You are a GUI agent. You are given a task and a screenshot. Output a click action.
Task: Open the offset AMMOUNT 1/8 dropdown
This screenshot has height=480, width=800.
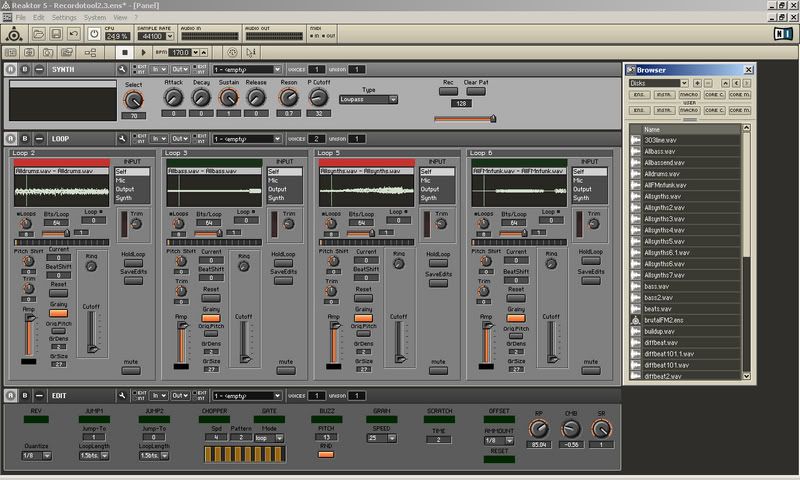click(x=499, y=440)
